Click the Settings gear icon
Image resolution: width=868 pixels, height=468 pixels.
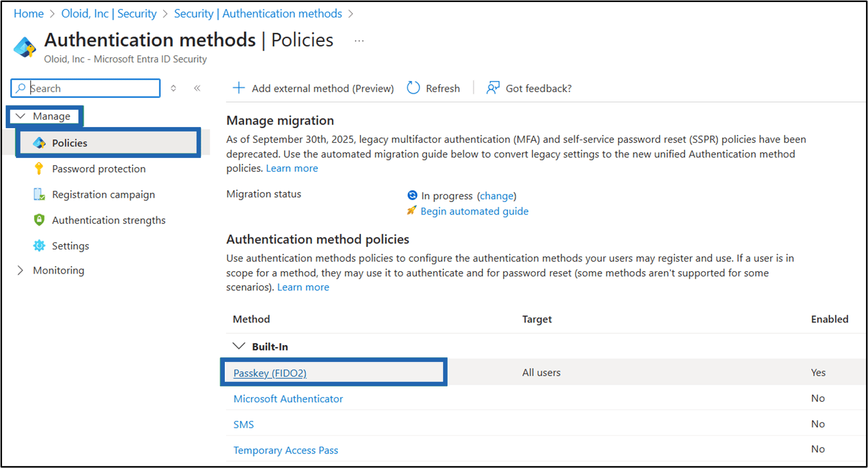[39, 246]
